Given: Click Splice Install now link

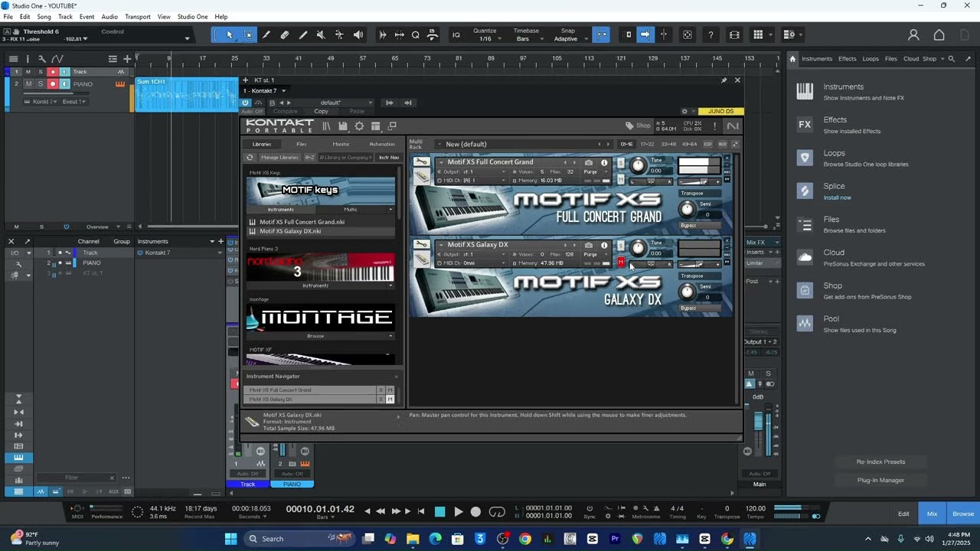Looking at the screenshot, I should point(837,197).
